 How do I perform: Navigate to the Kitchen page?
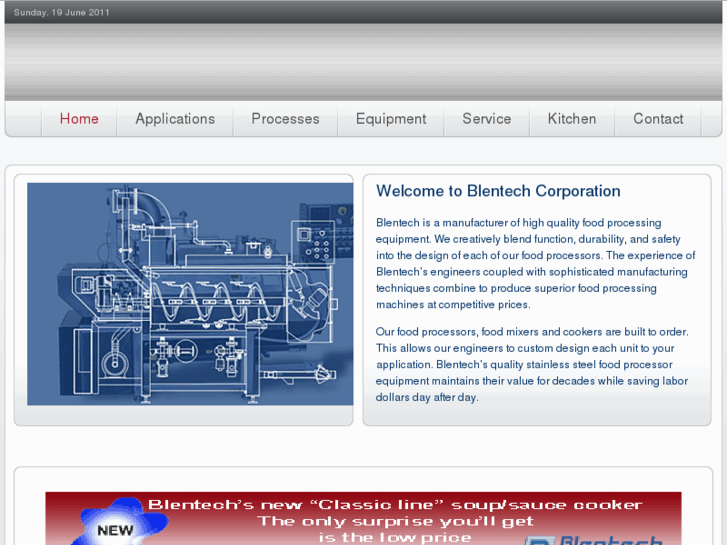[572, 119]
